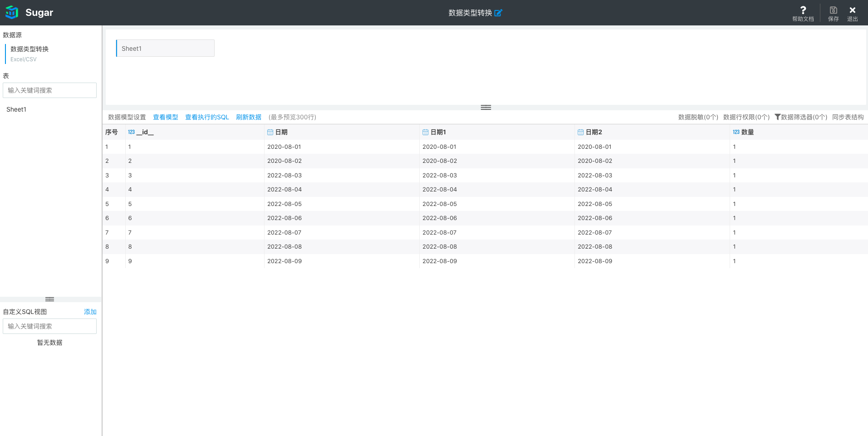Focus the table keyword search field
868x436 pixels.
point(49,90)
